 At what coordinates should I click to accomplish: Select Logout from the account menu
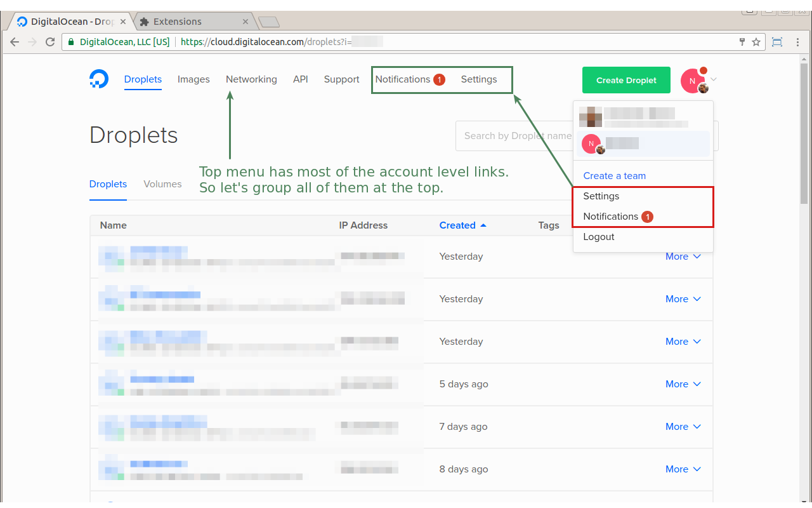tap(598, 237)
